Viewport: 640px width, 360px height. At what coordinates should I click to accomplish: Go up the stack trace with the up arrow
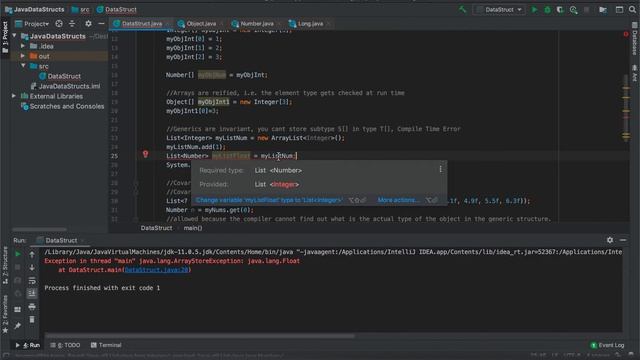tap(32, 254)
